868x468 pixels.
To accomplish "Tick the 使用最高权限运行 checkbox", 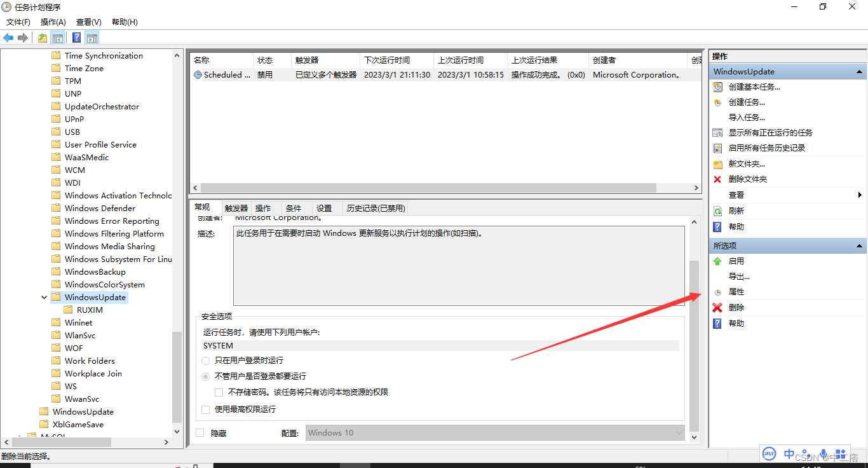I will pyautogui.click(x=205, y=410).
